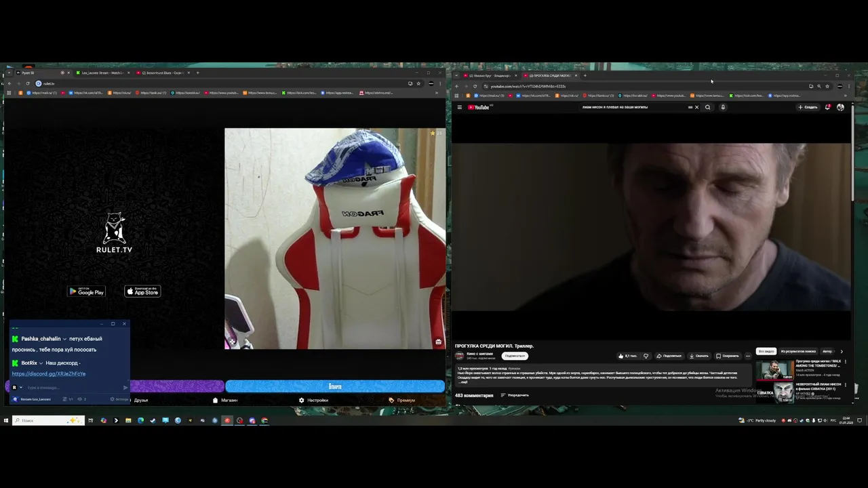Open the Премиум premium tab
868x488 pixels.
(x=401, y=400)
